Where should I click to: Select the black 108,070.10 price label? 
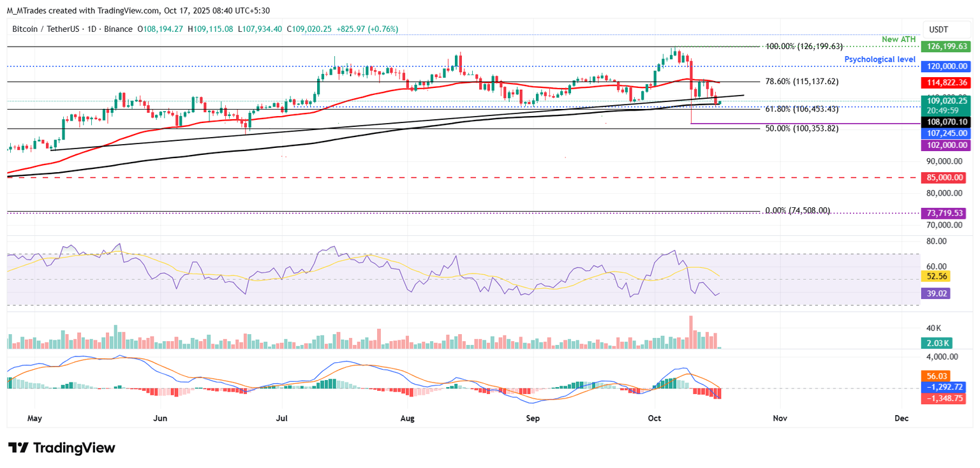point(946,121)
